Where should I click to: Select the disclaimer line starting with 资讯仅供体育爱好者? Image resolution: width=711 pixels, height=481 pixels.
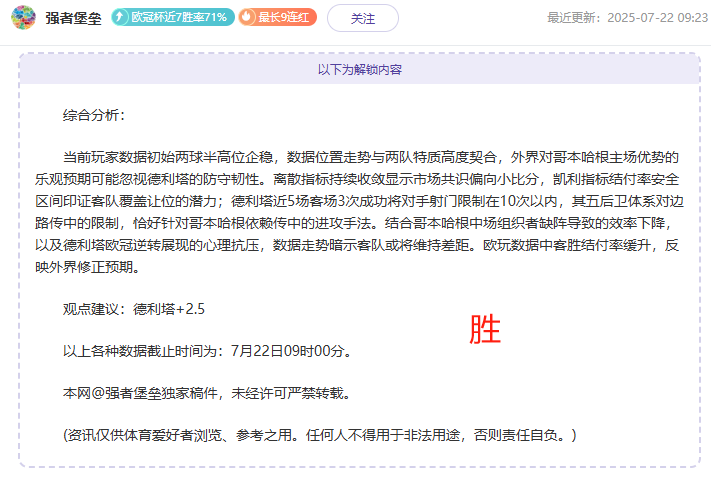pyautogui.click(x=320, y=435)
